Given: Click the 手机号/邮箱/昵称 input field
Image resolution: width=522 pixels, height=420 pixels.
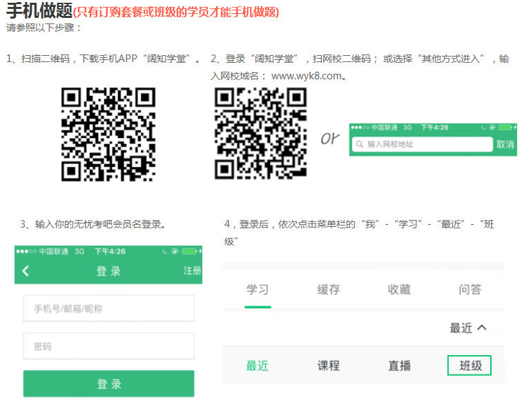Looking at the screenshot, I should [108, 308].
